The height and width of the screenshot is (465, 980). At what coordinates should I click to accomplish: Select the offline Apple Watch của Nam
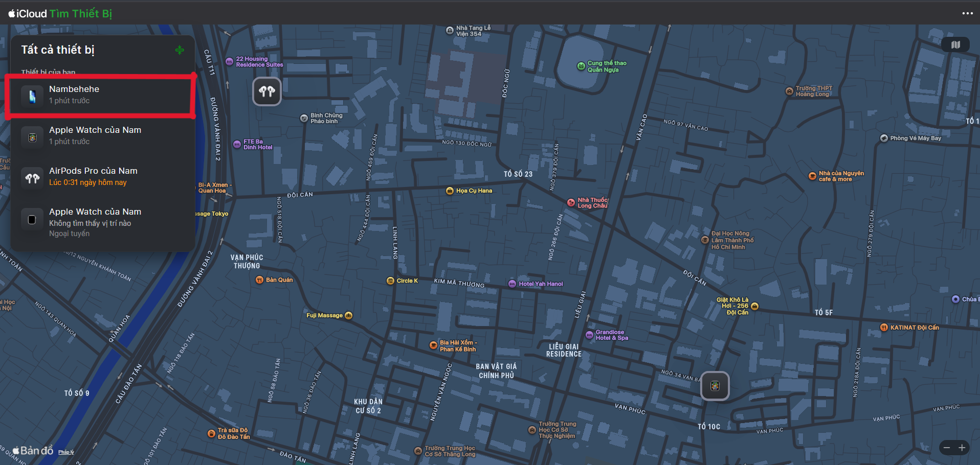[102, 221]
